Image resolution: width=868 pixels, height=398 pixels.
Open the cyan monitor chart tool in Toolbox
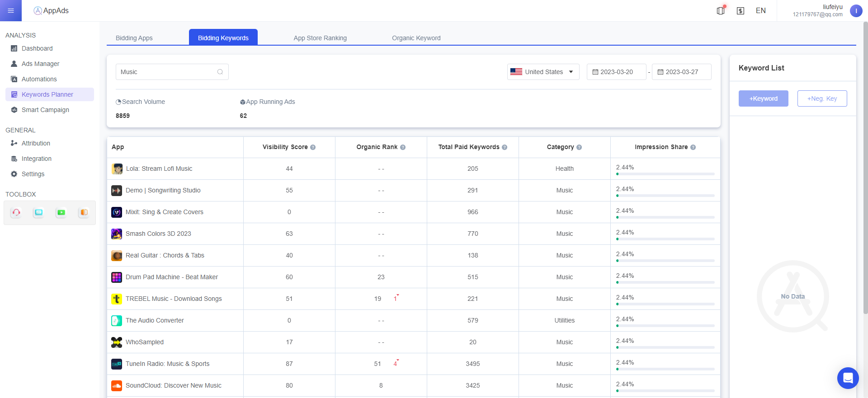(x=39, y=212)
